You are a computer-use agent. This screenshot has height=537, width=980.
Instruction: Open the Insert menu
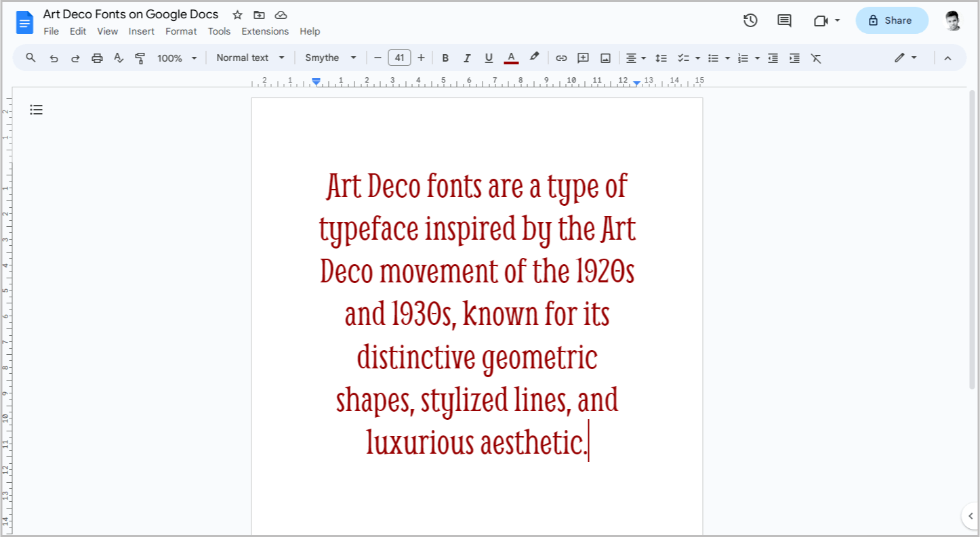click(x=142, y=31)
